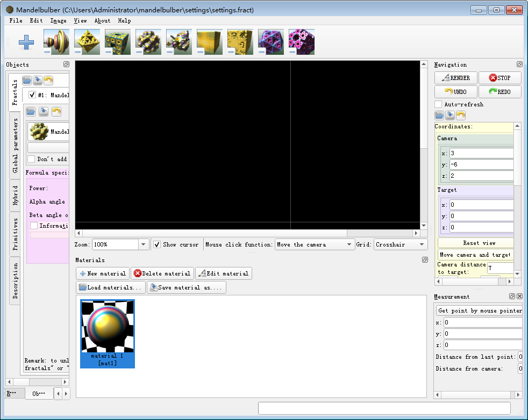The width and height of the screenshot is (528, 420).
Task: Open the Image menu
Action: coord(58,20)
